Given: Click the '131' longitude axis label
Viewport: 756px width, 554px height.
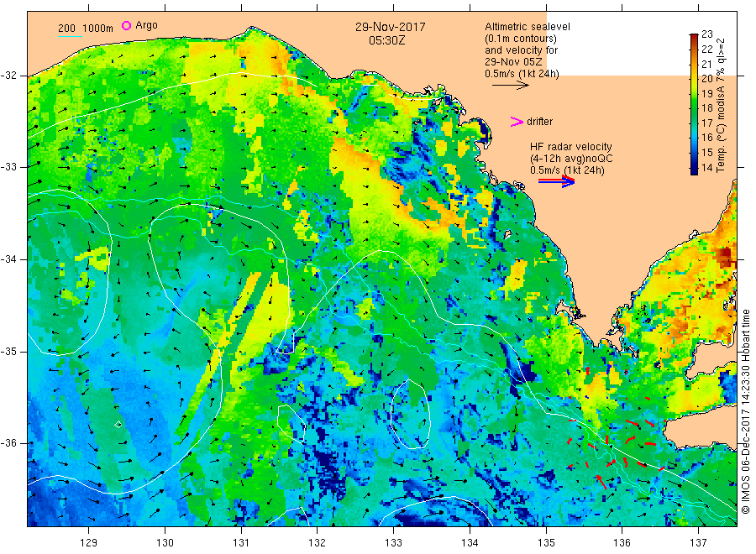Looking at the screenshot, I should click(241, 543).
